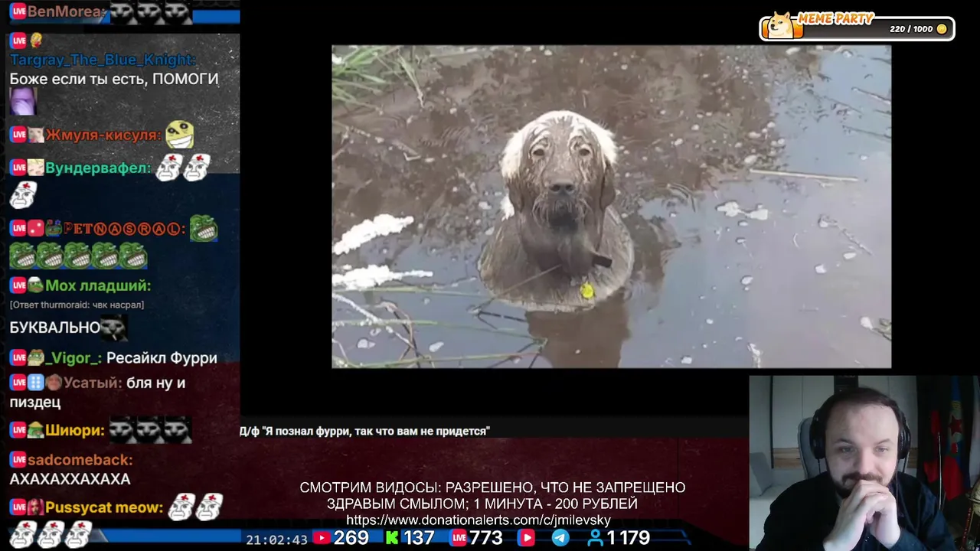Click the 'СМОТРИМ ВИДОСЫ' rules text line
The height and width of the screenshot is (551, 980).
pyautogui.click(x=492, y=487)
